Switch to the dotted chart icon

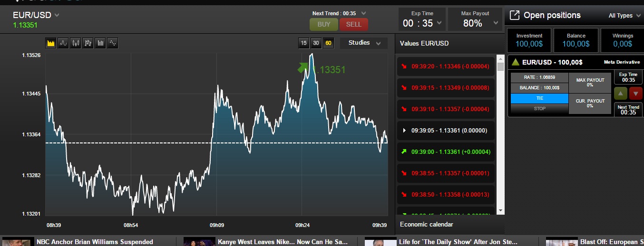[113, 43]
